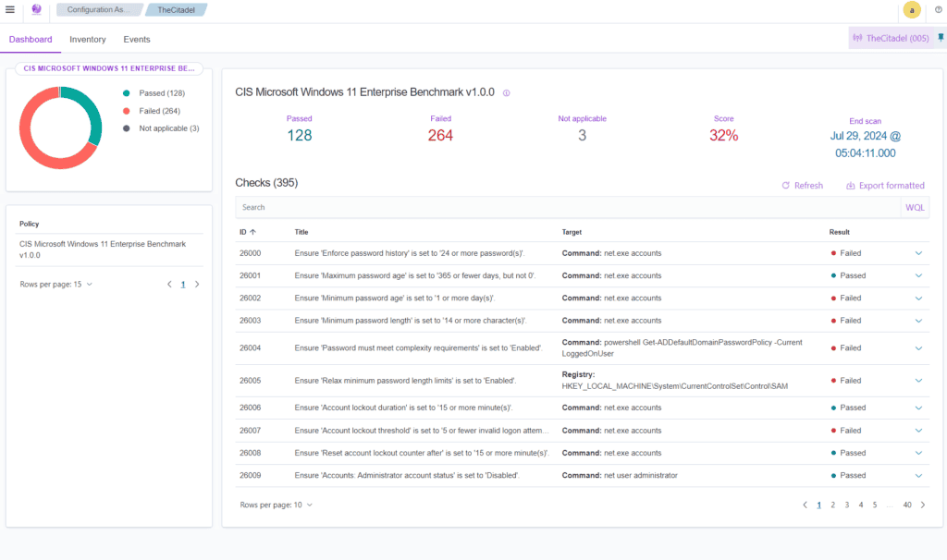
Task: Click the WQL button in the search bar
Action: click(914, 206)
